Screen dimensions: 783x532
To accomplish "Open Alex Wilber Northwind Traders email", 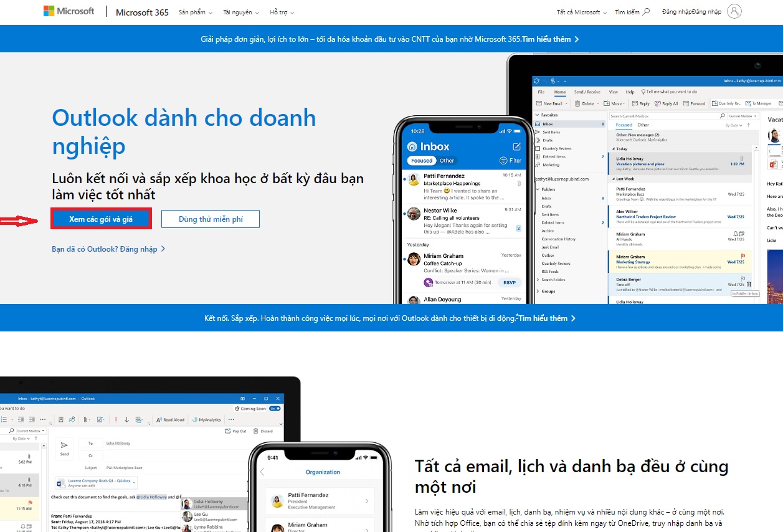I will point(680,216).
